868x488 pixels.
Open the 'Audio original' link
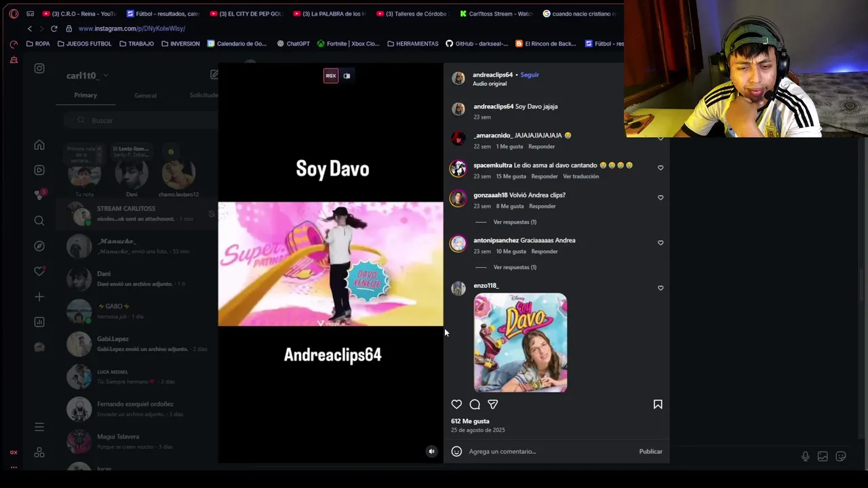pos(490,84)
